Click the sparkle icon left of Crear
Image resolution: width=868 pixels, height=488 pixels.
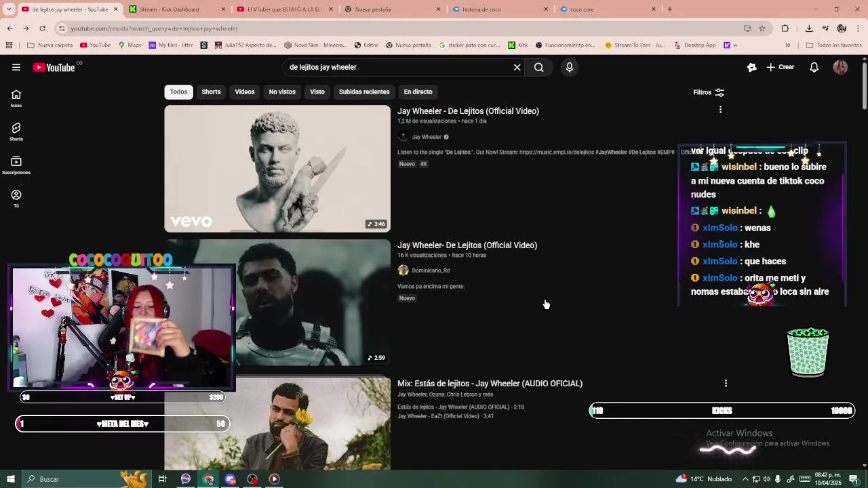tap(751, 67)
